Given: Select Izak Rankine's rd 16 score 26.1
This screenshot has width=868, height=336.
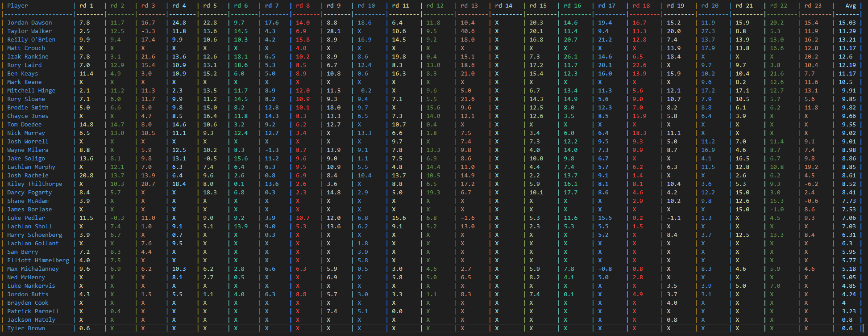Looking at the screenshot, I should pos(571,57).
